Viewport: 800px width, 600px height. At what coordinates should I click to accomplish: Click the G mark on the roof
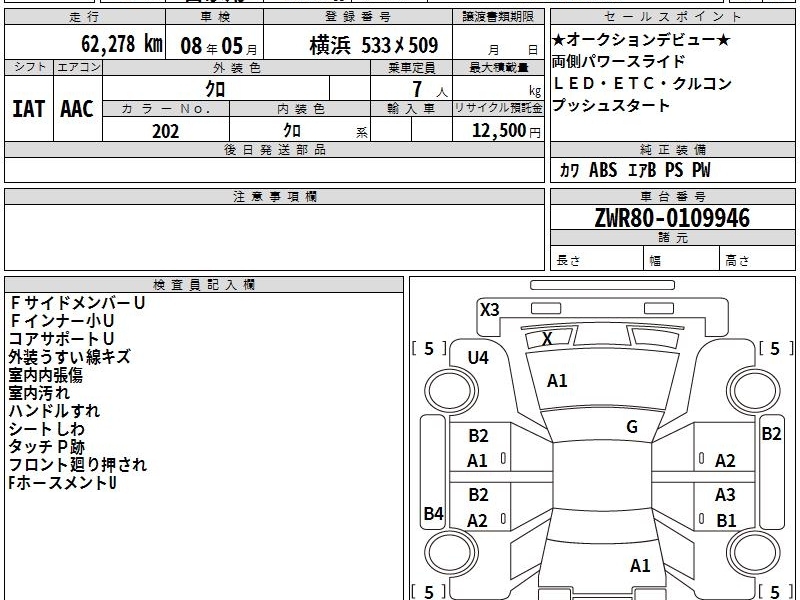pyautogui.click(x=632, y=427)
